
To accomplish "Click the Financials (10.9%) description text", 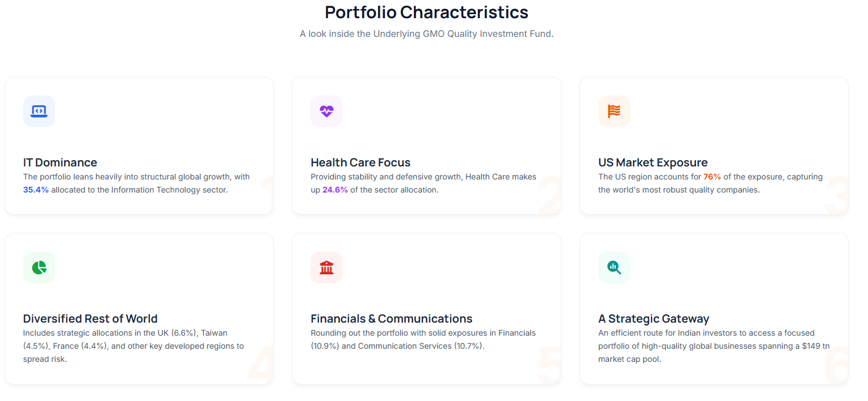I will click(x=423, y=339).
